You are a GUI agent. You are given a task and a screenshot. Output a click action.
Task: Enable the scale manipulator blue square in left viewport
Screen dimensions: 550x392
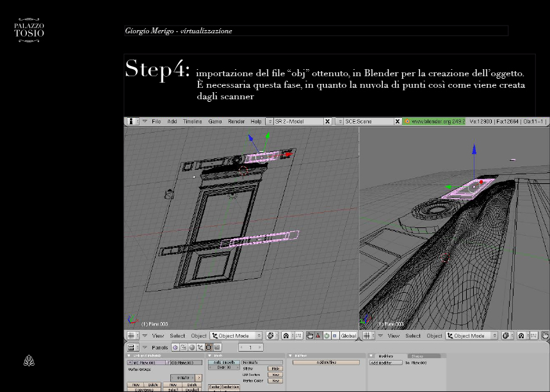tap(335, 336)
